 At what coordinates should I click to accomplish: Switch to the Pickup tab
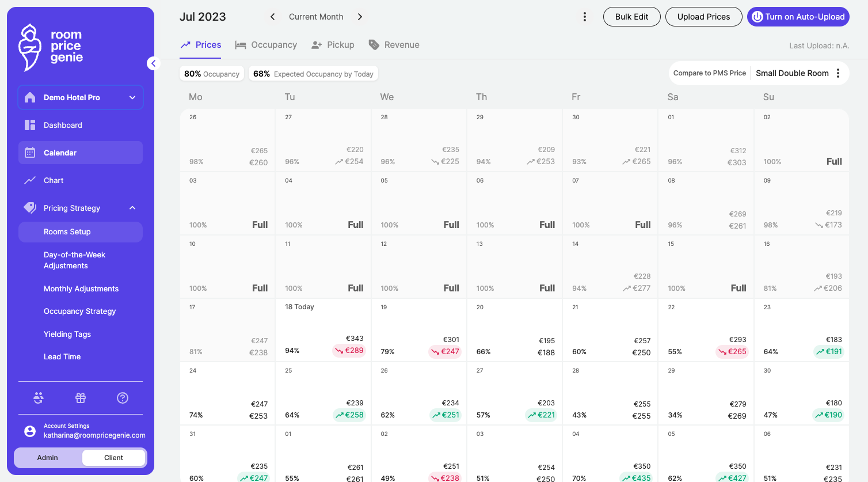pos(333,45)
